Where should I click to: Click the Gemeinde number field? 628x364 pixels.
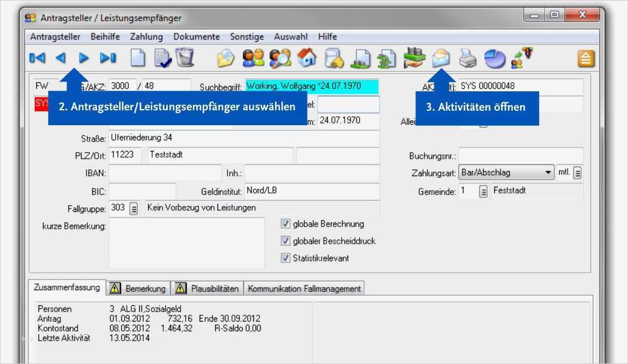(468, 191)
